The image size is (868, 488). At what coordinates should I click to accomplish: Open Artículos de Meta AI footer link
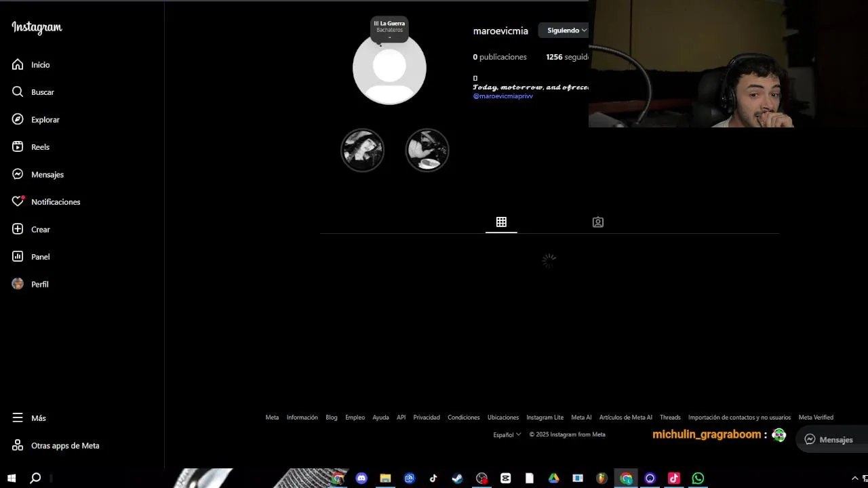click(625, 418)
